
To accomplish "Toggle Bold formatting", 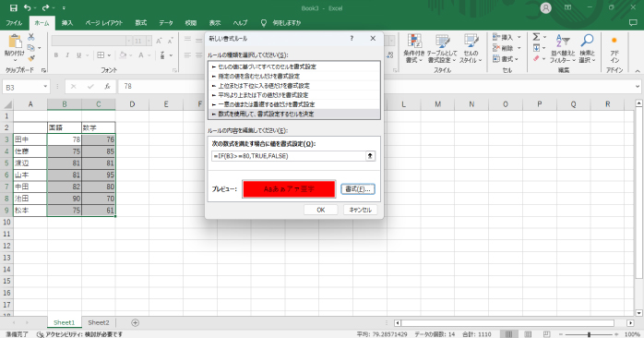I will 56,55.
